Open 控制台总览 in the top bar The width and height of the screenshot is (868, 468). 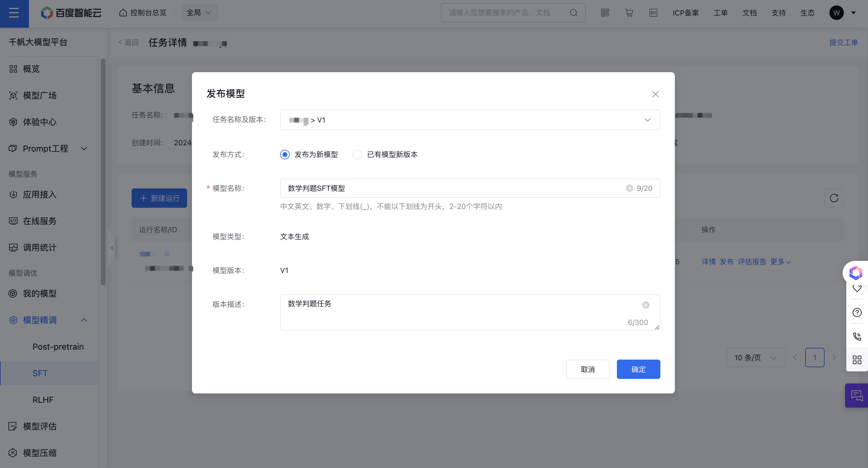coord(143,13)
